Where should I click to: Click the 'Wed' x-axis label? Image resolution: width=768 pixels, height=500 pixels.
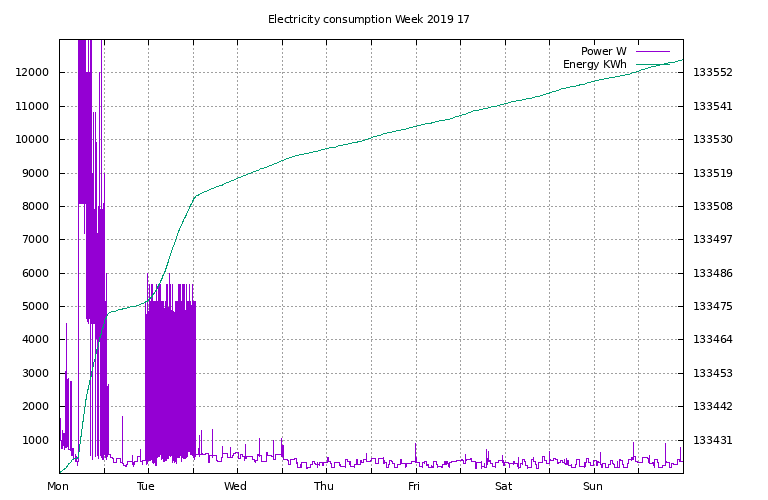[235, 486]
